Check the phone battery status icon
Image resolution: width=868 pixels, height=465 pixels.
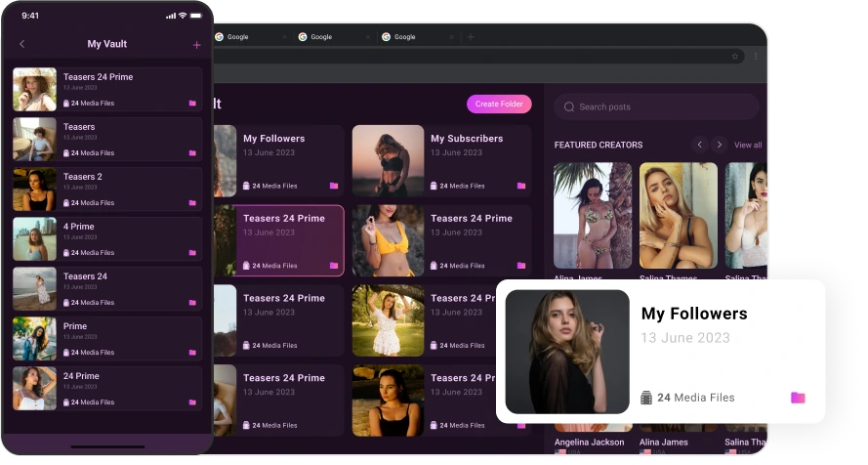tap(196, 16)
